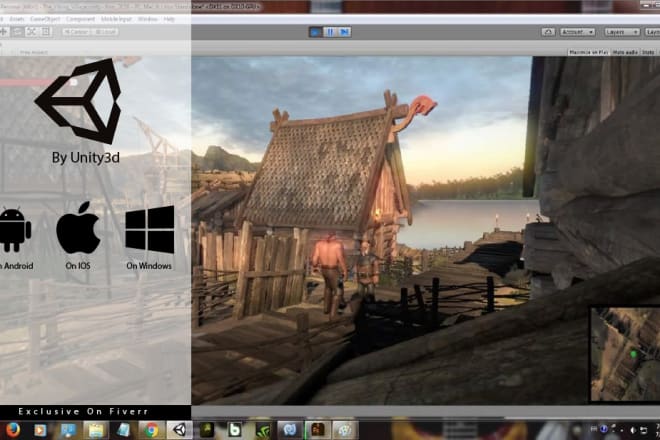Open the Account dropdown

click(x=577, y=32)
